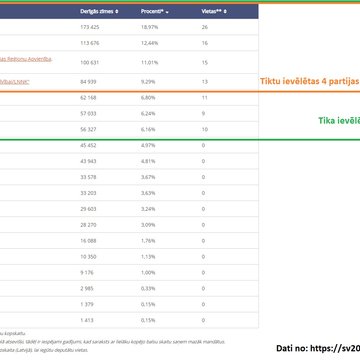Select the 12,44% percentage cell

click(149, 43)
